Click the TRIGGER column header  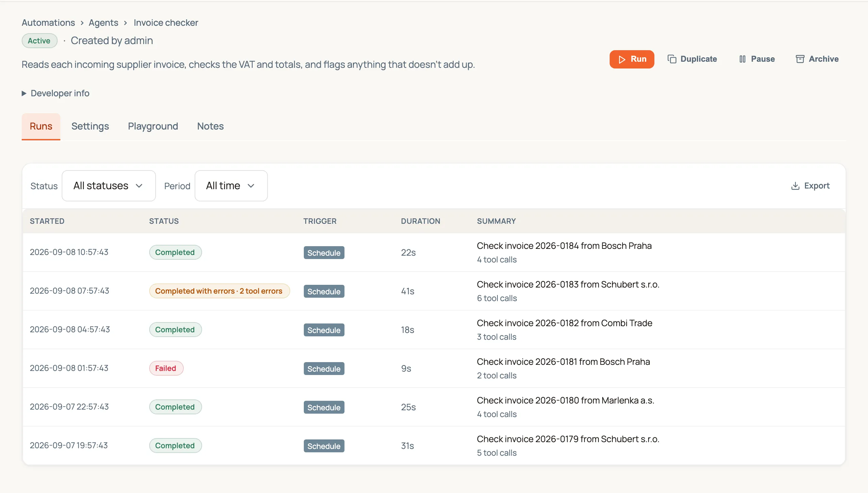[320, 221]
